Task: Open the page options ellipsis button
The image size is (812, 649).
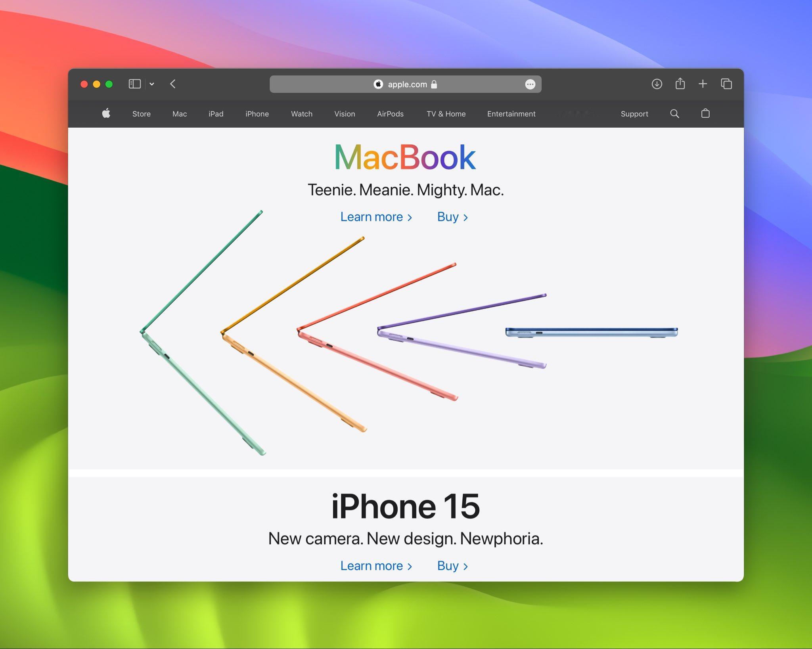Action: coord(530,84)
